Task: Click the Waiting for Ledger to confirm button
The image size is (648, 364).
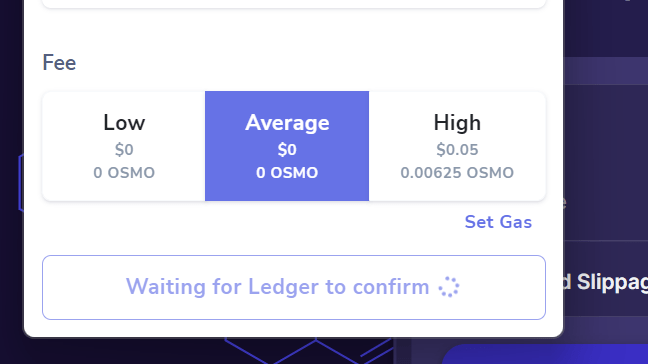Action: pyautogui.click(x=294, y=287)
